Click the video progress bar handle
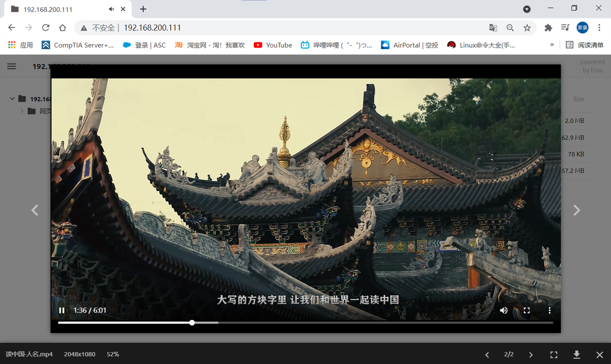Viewport: 611px width, 364px height. tap(192, 323)
